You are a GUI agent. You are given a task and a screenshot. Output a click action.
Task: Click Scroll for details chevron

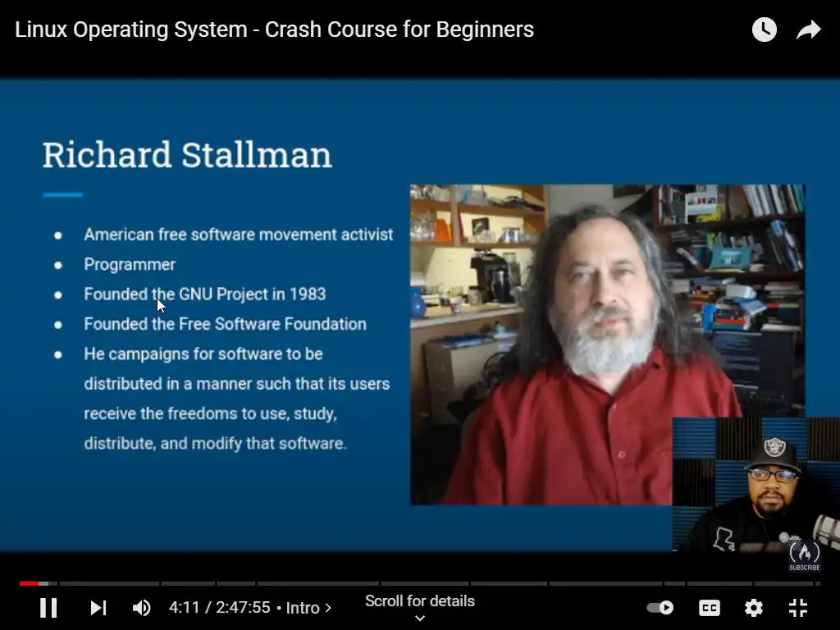point(420,619)
